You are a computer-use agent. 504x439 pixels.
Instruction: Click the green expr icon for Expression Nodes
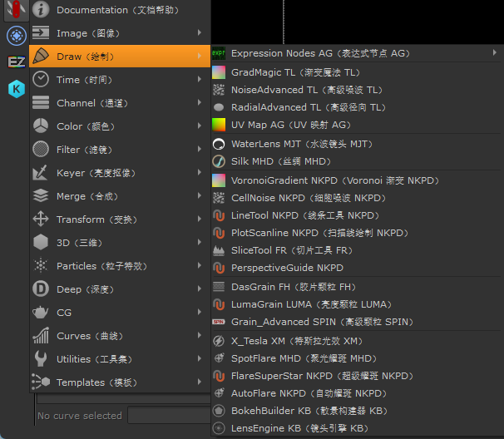(x=219, y=53)
